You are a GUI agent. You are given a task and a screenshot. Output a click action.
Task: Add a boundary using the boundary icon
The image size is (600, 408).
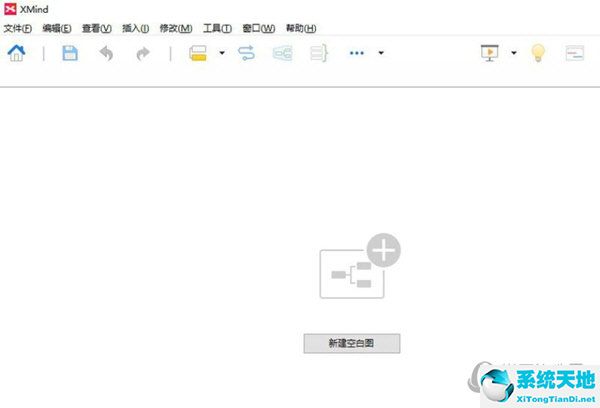[283, 53]
